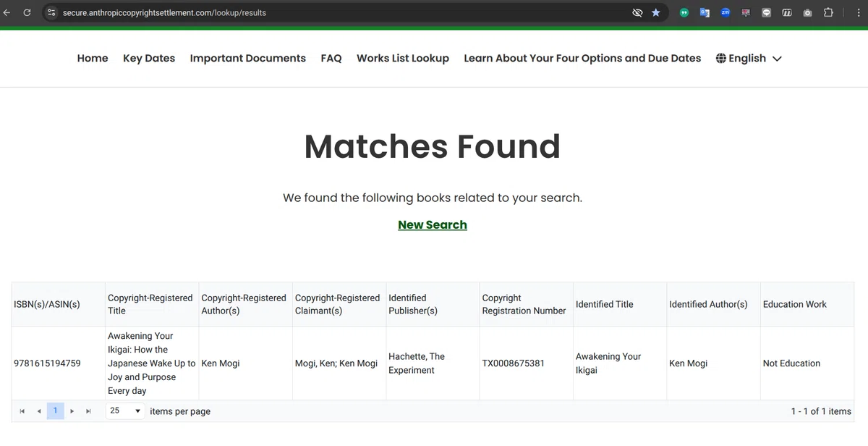Open the LINE extension icon
This screenshot has height=446, width=868.
[x=767, y=12]
